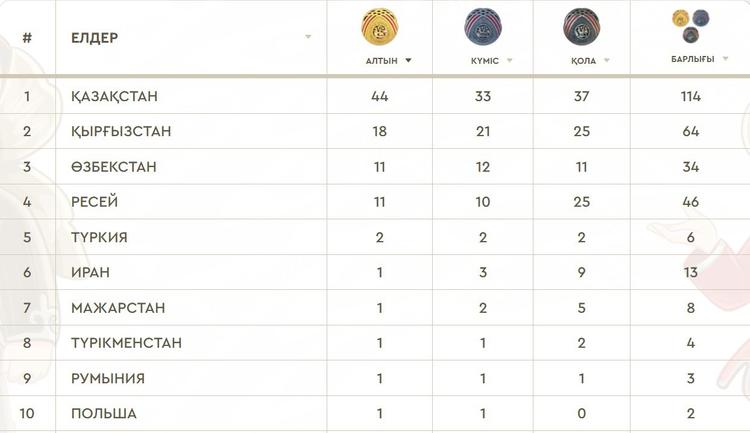Click the silver medal icon
The height and width of the screenshot is (433, 750).
point(483,27)
